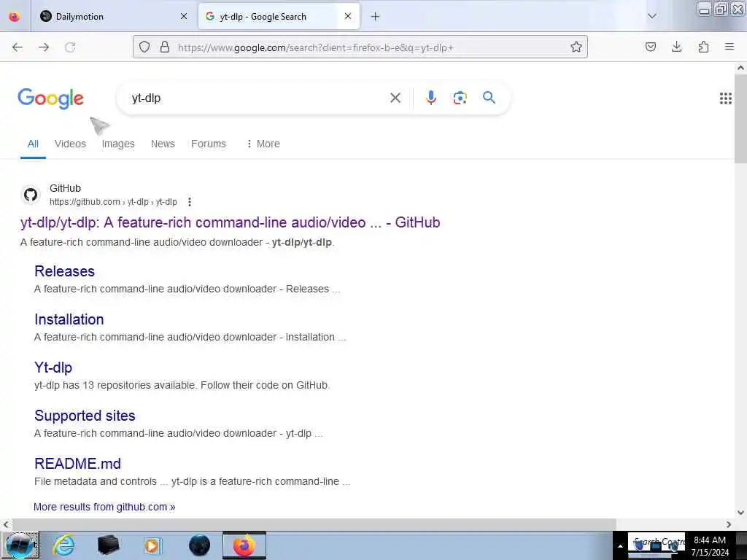Click the horizontal scrollbar left arrow
This screenshot has height=560, width=747.
coord(5,524)
